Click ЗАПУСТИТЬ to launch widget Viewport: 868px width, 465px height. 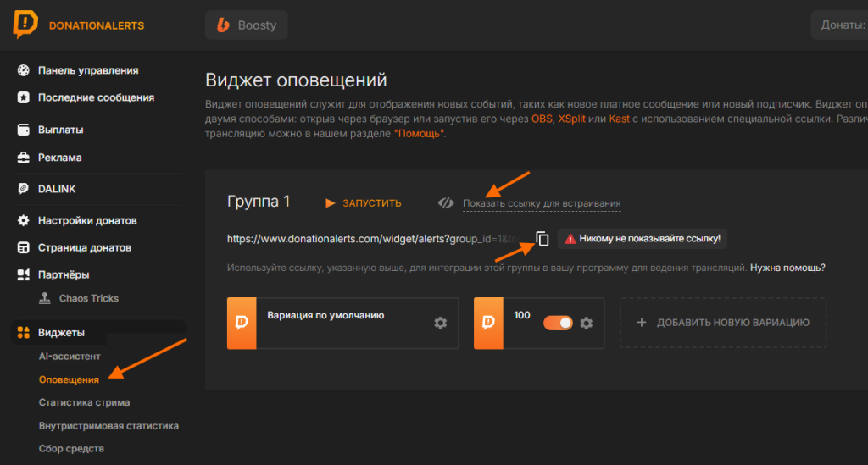(371, 203)
